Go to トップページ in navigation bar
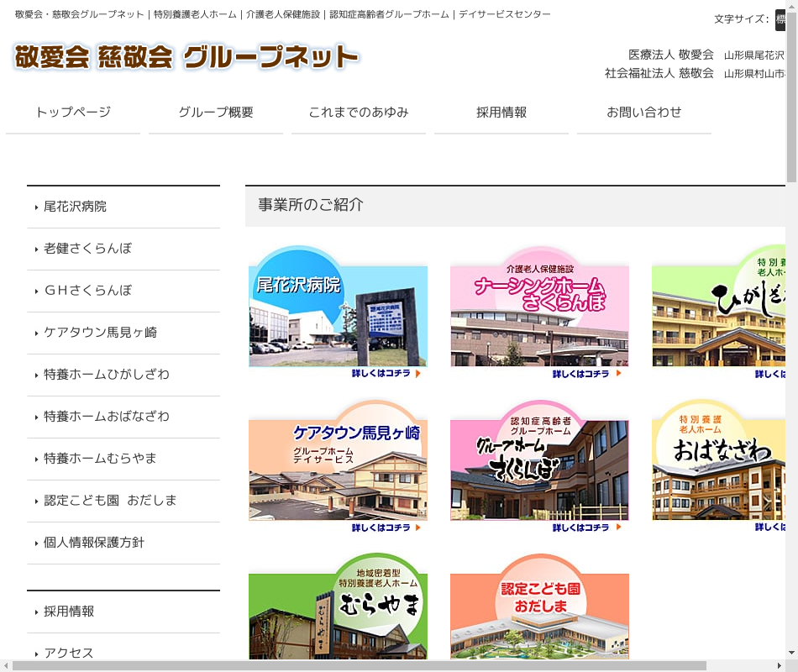The image size is (798, 672). 73,113
